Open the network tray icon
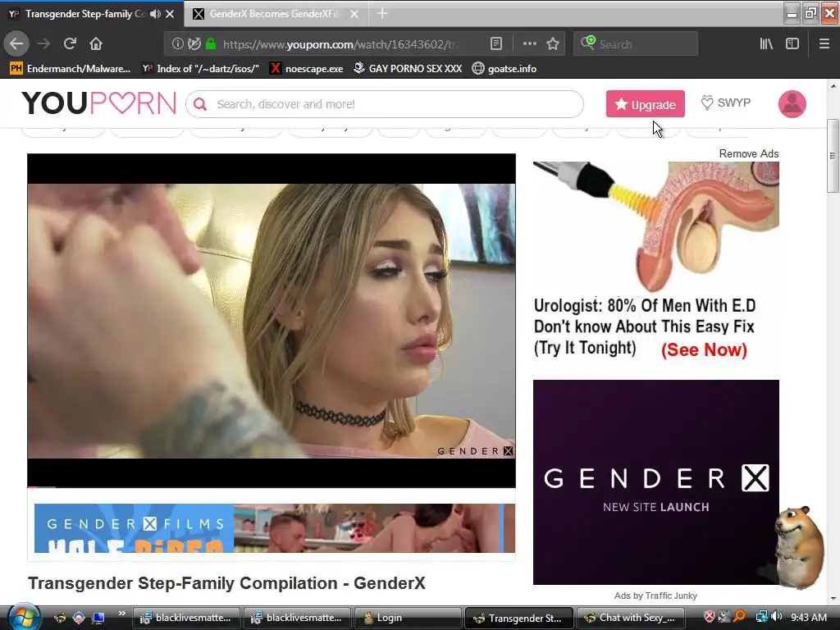The width and height of the screenshot is (840, 630). (x=761, y=617)
